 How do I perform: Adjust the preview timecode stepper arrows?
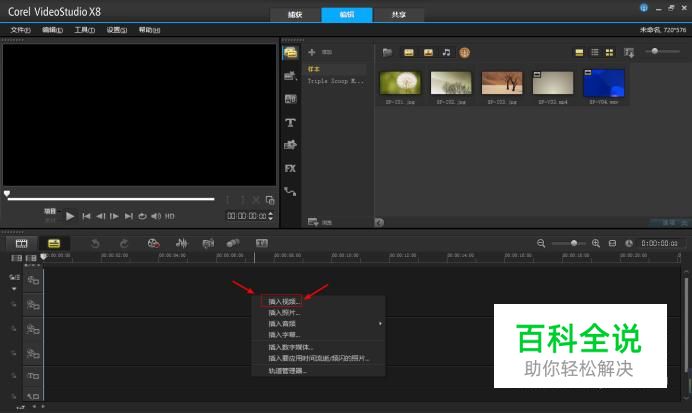click(271, 216)
